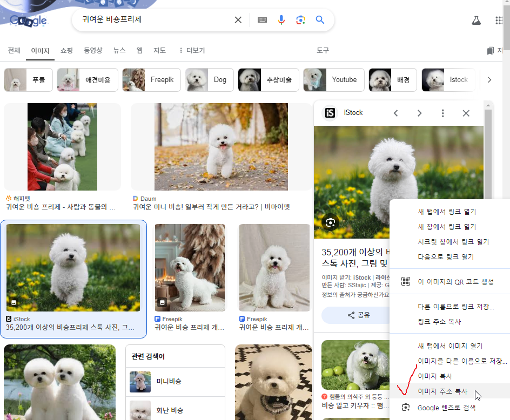
Task: Close the iStock preview panel
Action: [466, 113]
